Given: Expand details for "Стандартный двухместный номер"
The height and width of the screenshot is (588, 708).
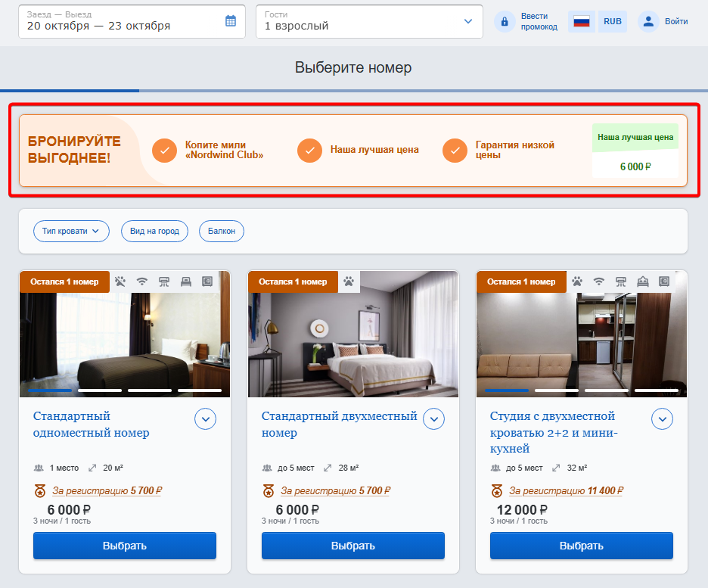Looking at the screenshot, I should click(x=433, y=418).
